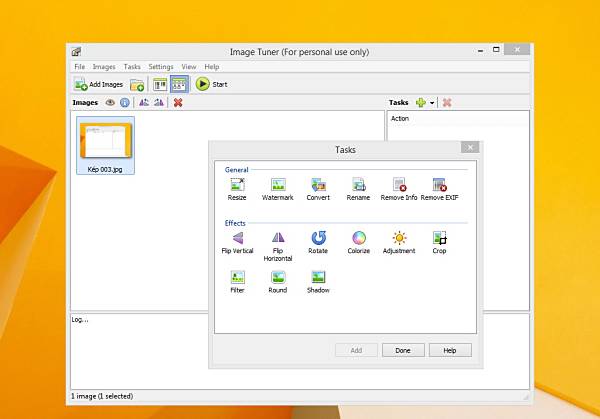Select the Shadow effect
600x419 pixels.
[318, 282]
